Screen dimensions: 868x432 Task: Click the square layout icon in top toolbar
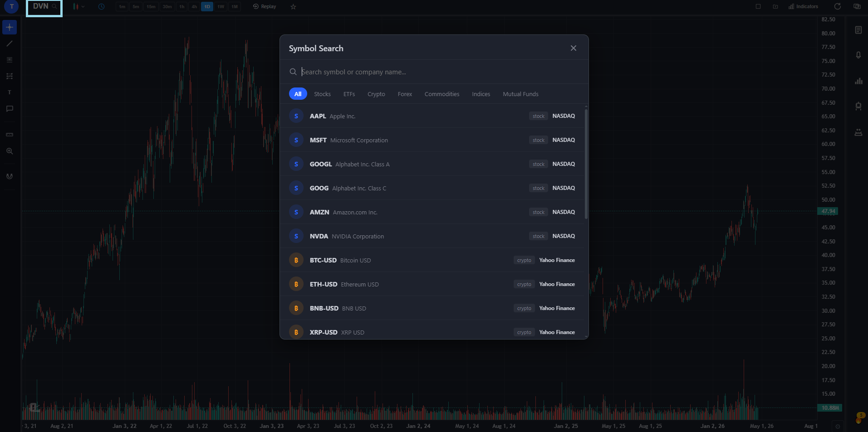tap(758, 6)
